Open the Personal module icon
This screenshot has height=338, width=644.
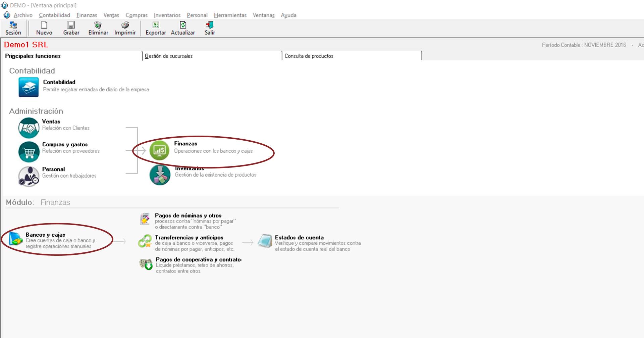click(29, 176)
